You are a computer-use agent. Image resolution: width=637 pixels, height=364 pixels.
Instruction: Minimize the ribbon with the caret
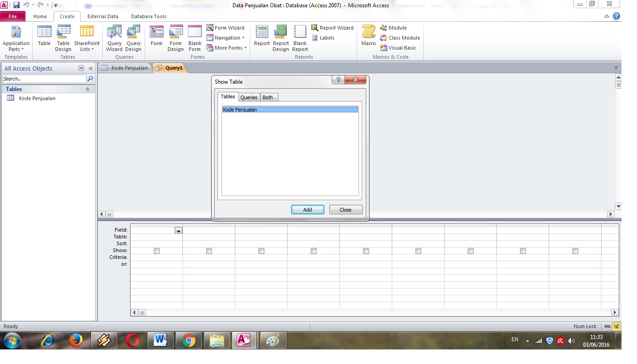pyautogui.click(x=607, y=16)
